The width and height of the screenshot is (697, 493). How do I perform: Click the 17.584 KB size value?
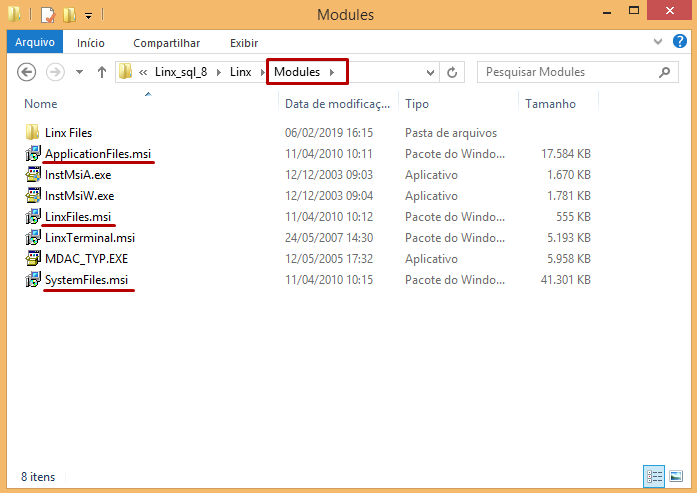coord(565,154)
